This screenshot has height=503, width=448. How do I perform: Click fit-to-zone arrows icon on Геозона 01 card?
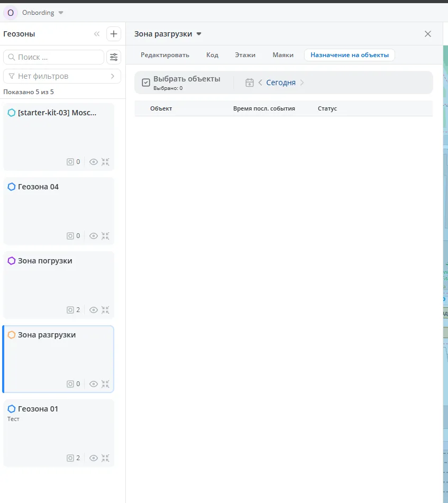[105, 458]
